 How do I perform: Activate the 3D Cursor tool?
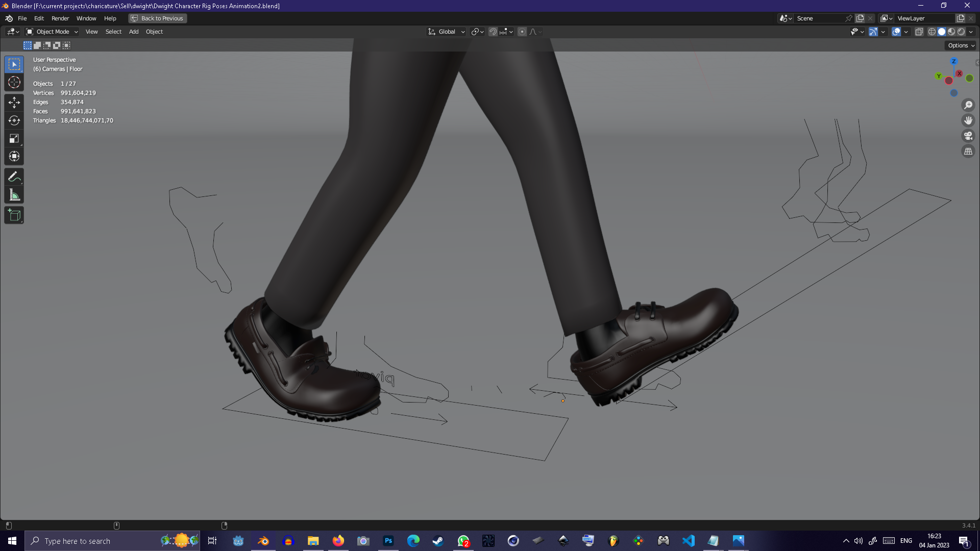click(14, 82)
